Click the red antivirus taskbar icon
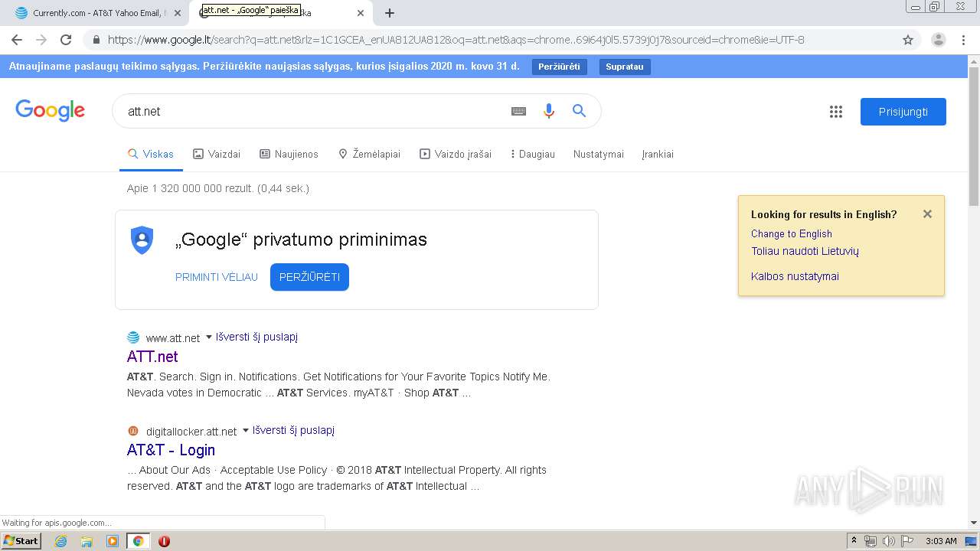The width and height of the screenshot is (980, 551). tap(164, 541)
